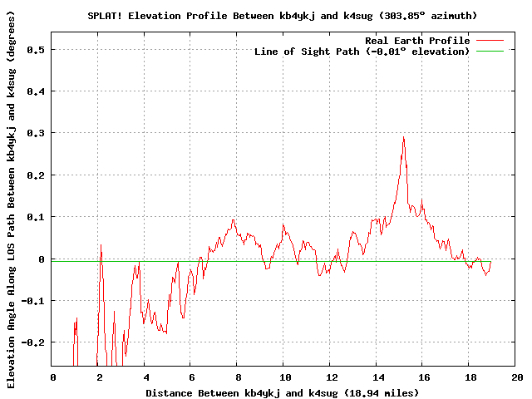532x399 pixels.
Task: Click the x-axis tick label 20
Action: click(x=517, y=377)
